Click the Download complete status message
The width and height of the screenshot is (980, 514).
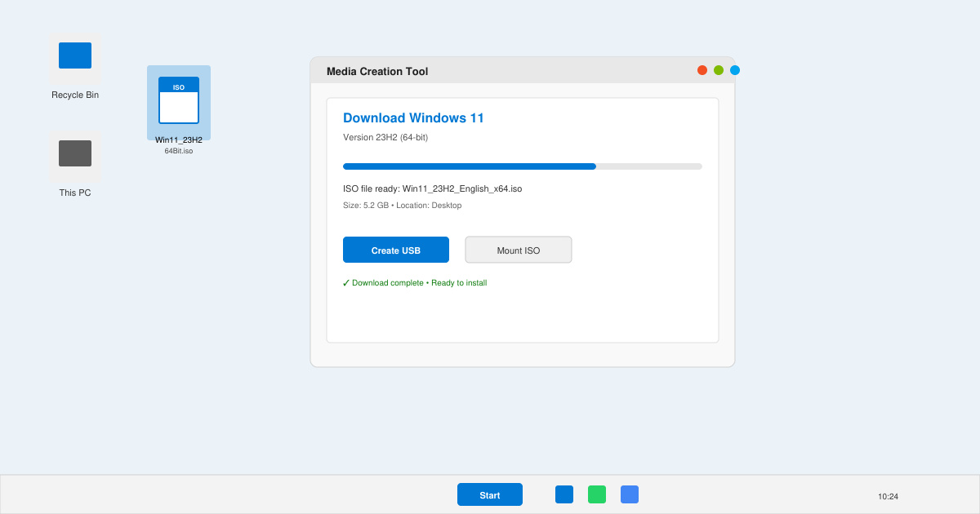(415, 283)
